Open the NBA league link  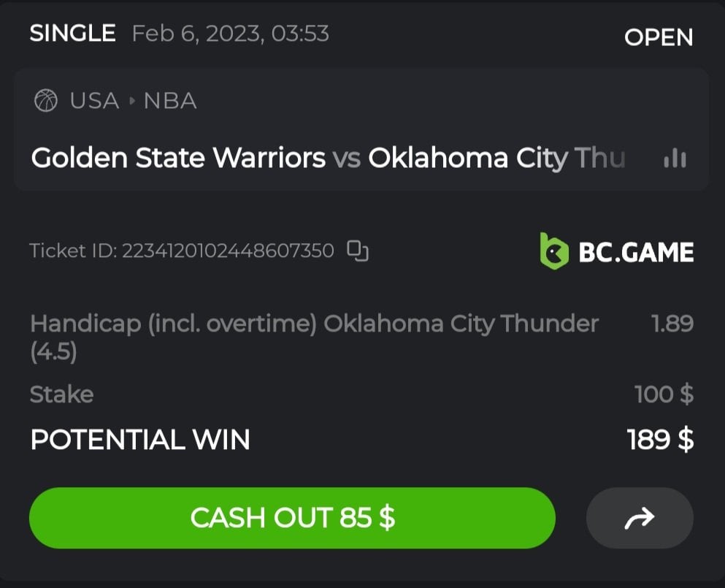[170, 101]
